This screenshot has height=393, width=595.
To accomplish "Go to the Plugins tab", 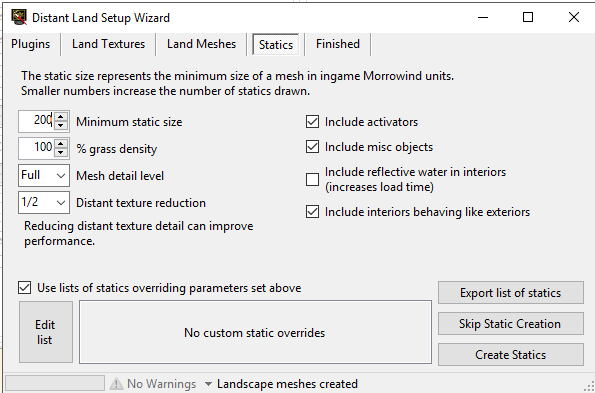I will pos(30,44).
